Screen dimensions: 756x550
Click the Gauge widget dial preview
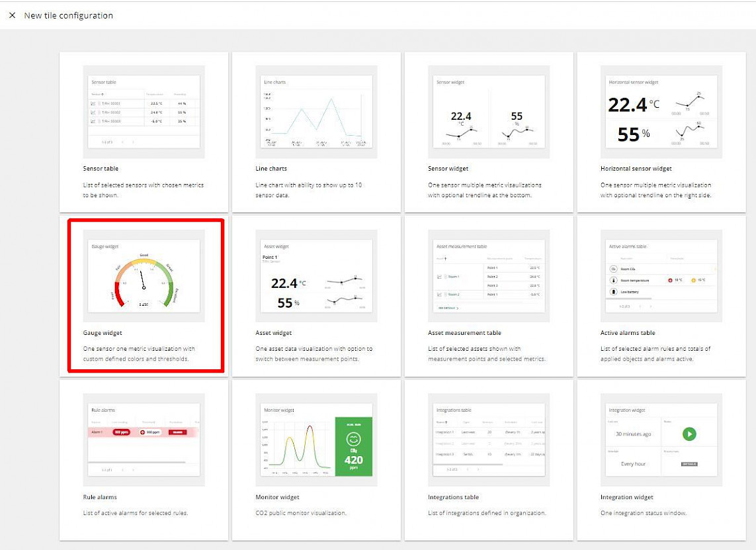click(144, 276)
